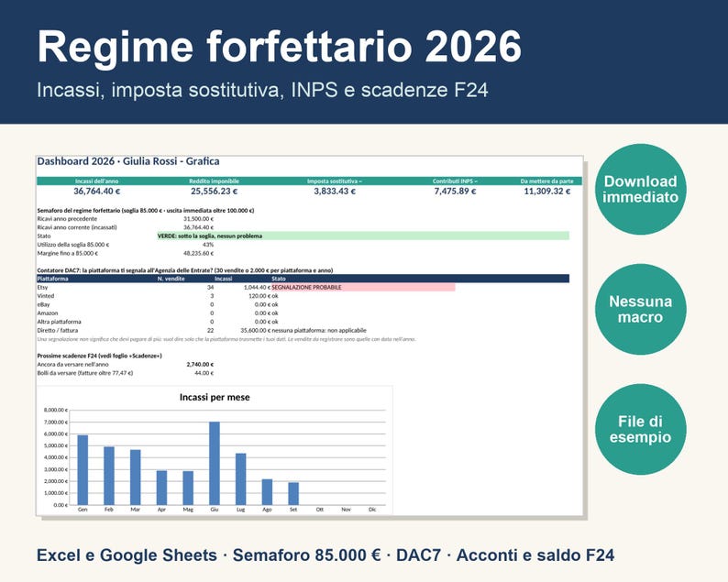This screenshot has height=582, width=728.
Task: Click the 'Download immediato' round badge
Action: (x=640, y=190)
